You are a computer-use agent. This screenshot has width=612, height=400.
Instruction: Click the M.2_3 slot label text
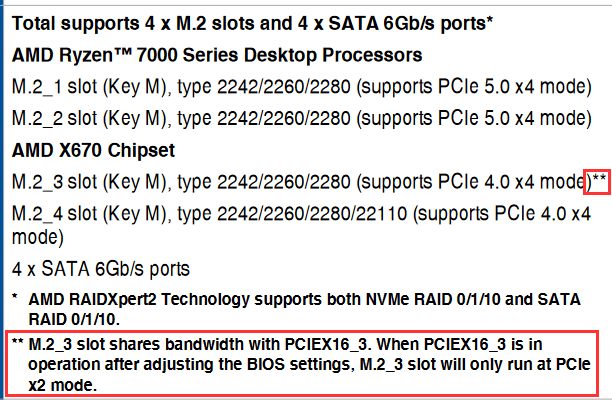(52, 183)
